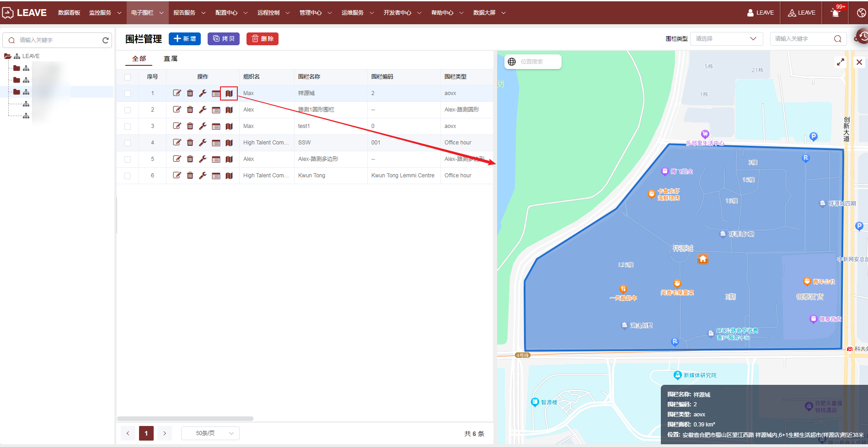Click the horizontal table scrollbar
This screenshot has width=868, height=447.
185,419
